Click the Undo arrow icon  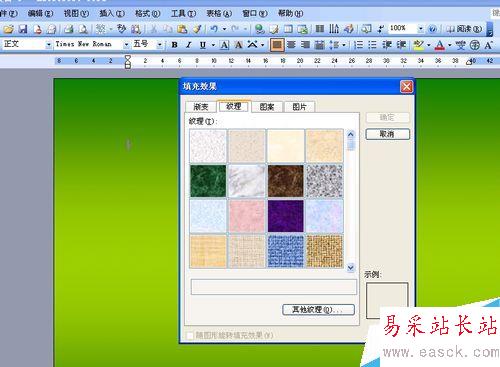coord(214,29)
